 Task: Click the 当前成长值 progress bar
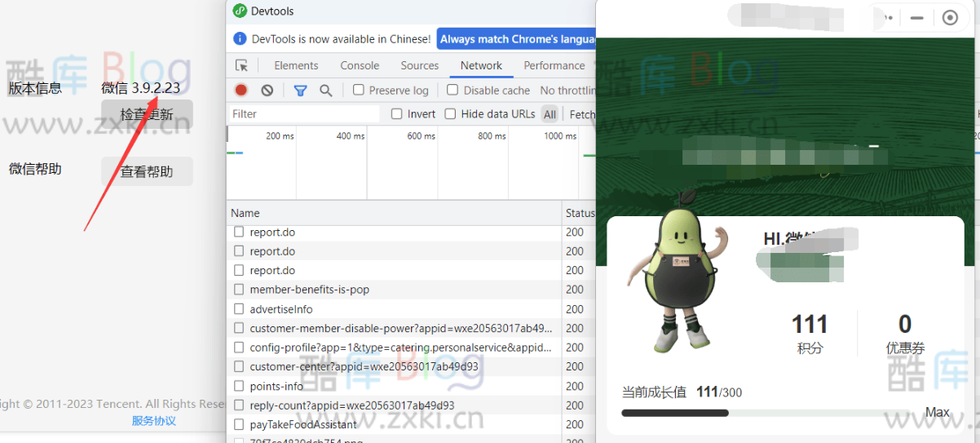coord(765,413)
